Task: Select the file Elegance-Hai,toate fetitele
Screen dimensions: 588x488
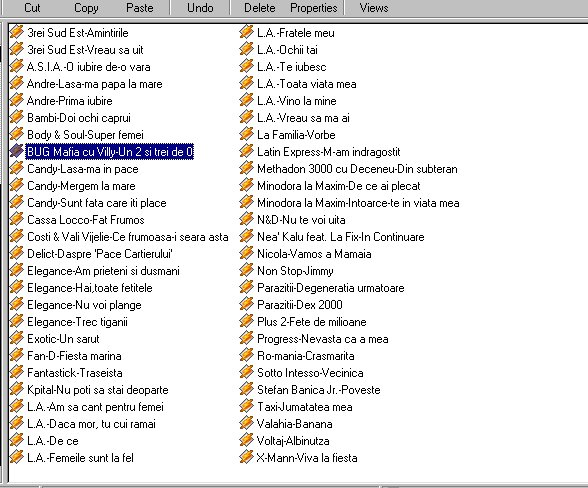Action: click(x=90, y=288)
